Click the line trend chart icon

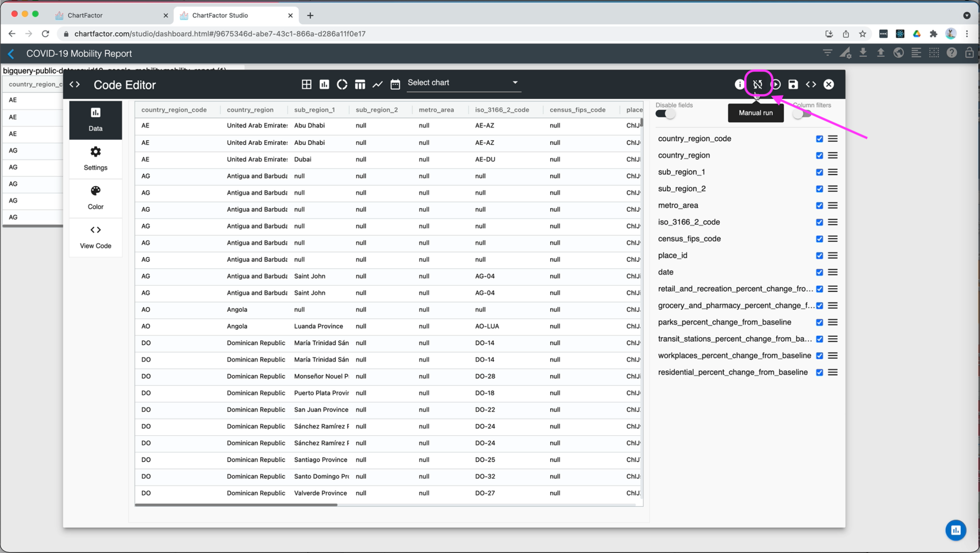tap(378, 84)
